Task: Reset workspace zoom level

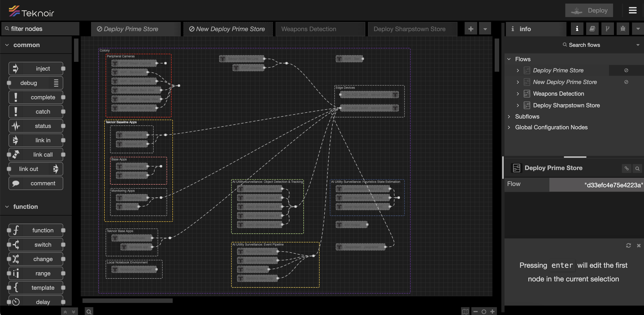Action: (x=484, y=311)
